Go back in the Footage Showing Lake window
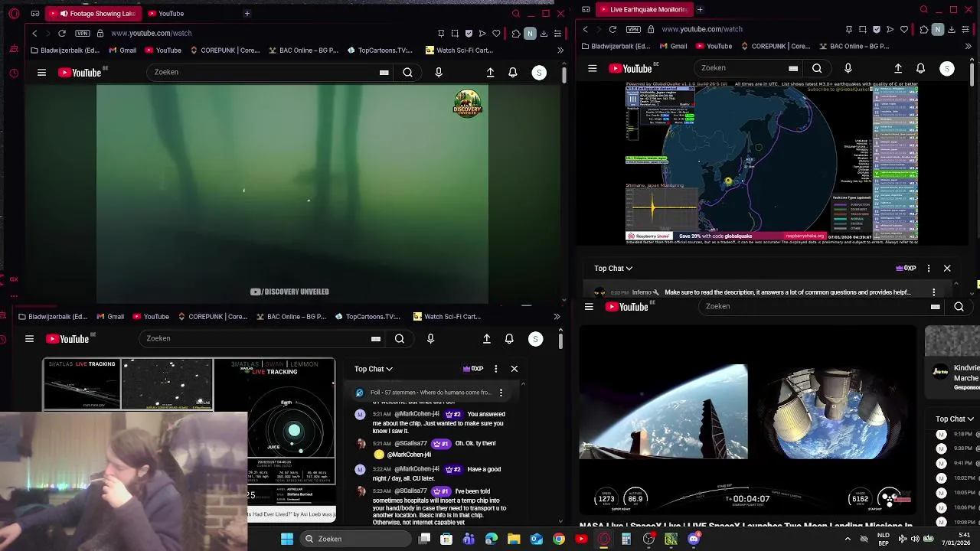Viewport: 980px width, 551px height. 34,33
